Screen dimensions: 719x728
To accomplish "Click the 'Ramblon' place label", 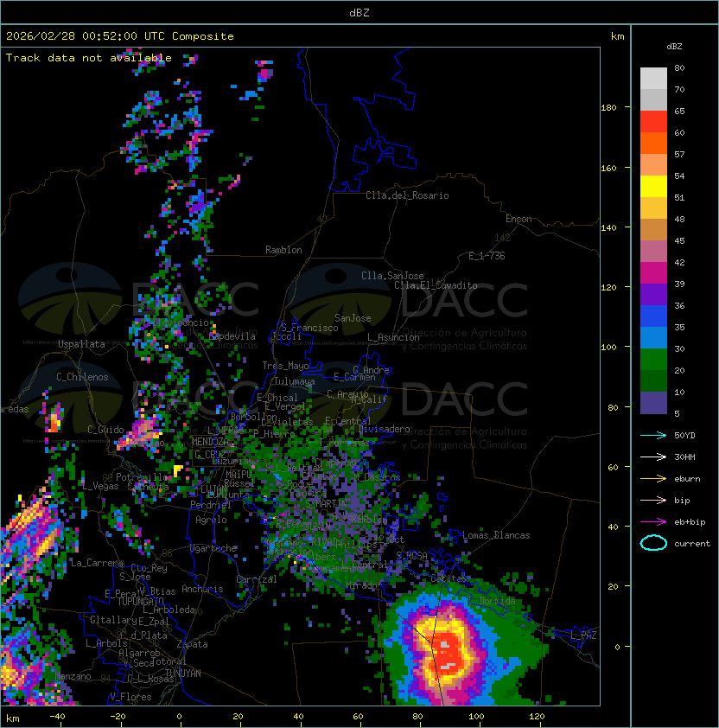I will [x=283, y=250].
